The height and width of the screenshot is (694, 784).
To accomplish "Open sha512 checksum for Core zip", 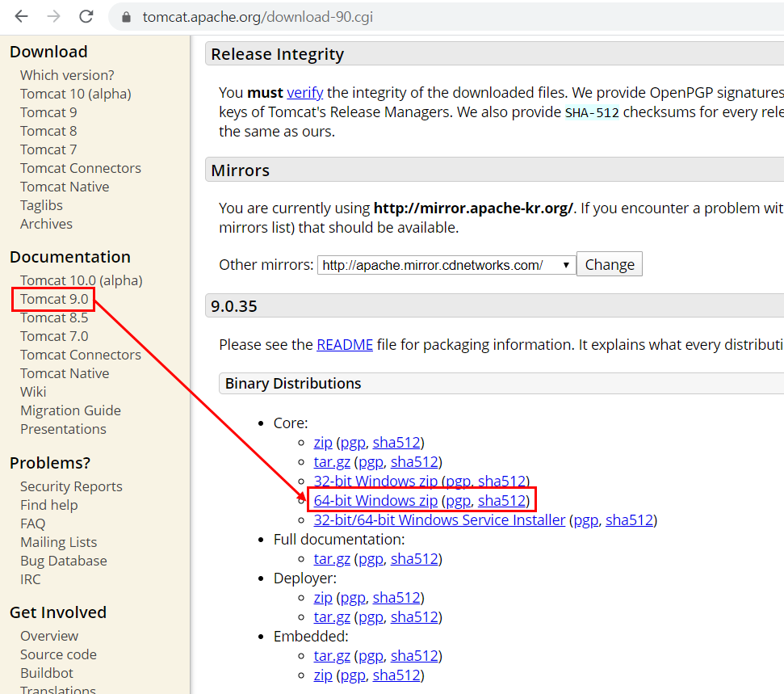I will 396,442.
